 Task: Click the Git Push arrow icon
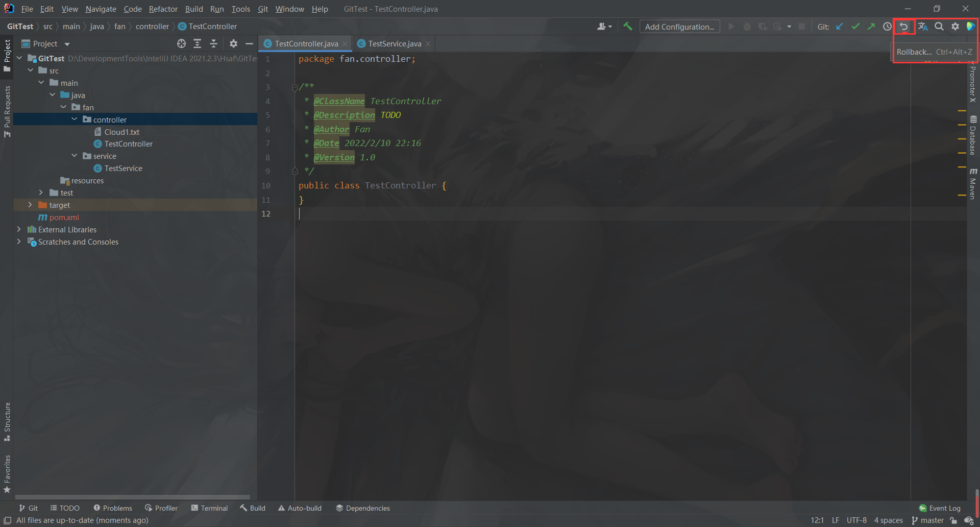(871, 27)
